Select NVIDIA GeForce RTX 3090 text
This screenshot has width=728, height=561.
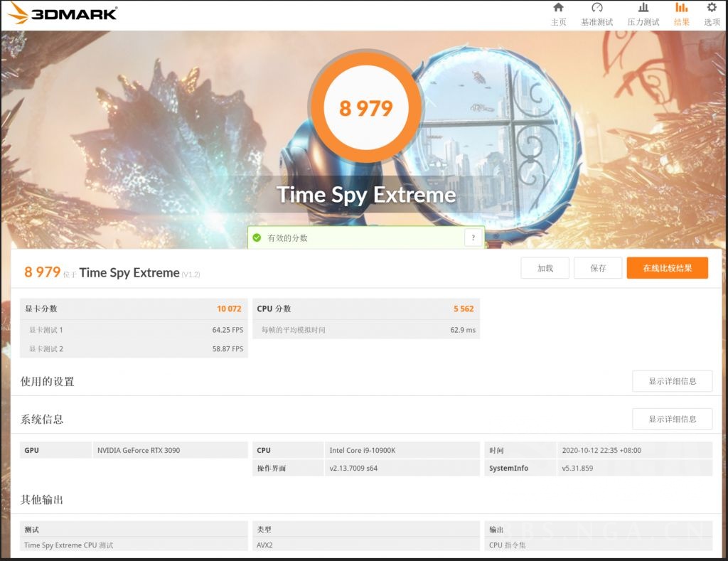139,450
